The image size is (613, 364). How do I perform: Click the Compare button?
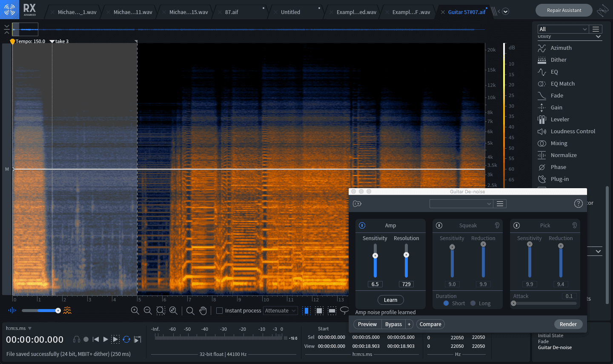coord(430,324)
